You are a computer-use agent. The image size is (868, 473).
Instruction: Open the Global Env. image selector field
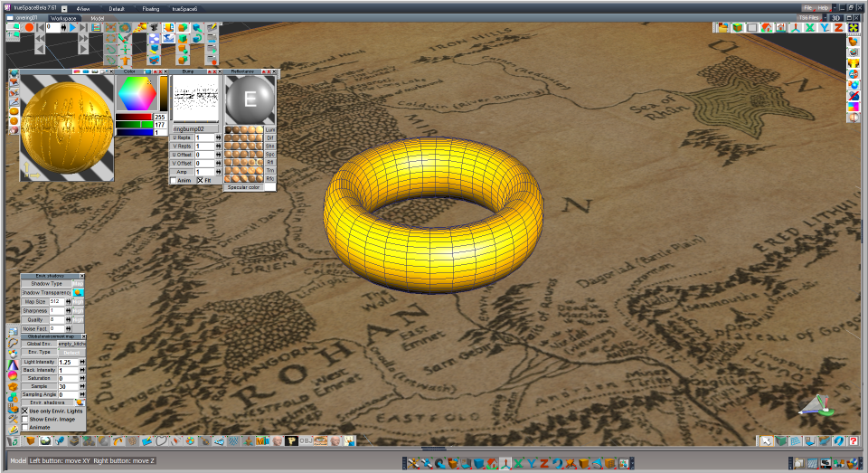point(72,344)
